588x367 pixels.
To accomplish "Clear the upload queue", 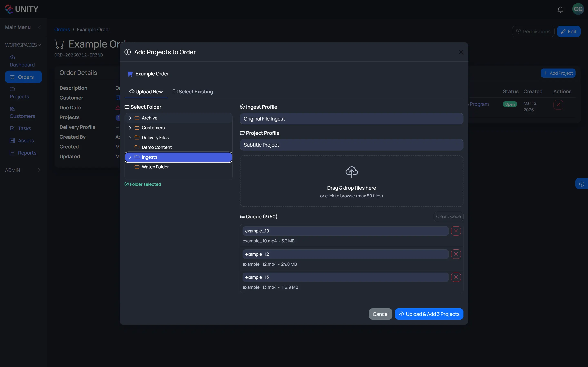I will tap(448, 216).
